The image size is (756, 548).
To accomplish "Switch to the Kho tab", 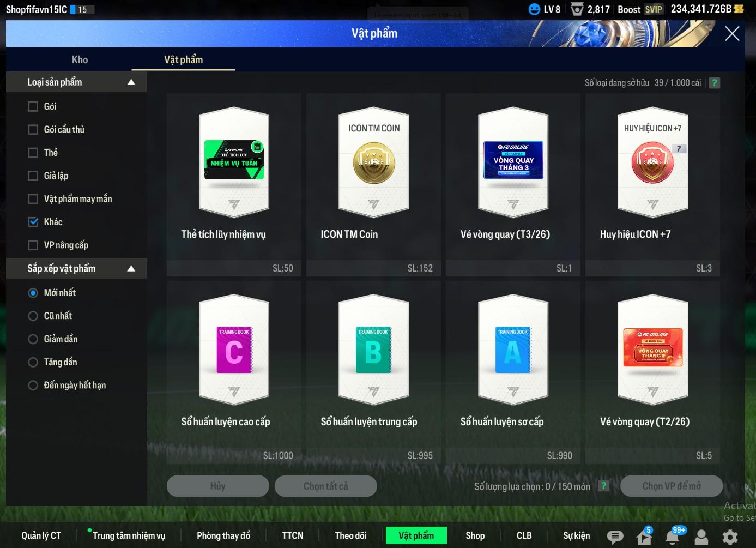I will [80, 60].
